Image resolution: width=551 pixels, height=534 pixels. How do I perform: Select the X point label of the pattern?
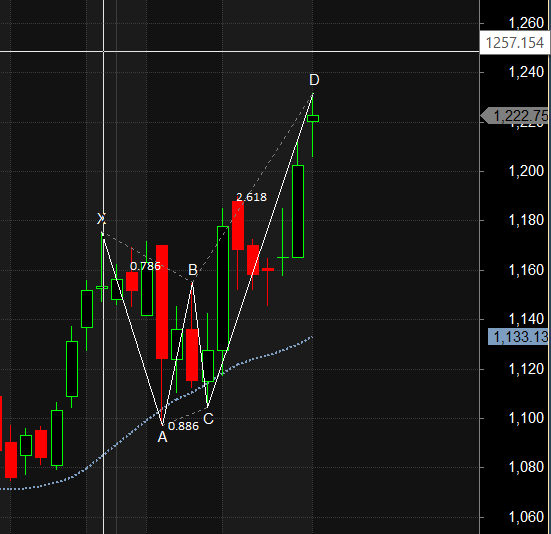[101, 219]
